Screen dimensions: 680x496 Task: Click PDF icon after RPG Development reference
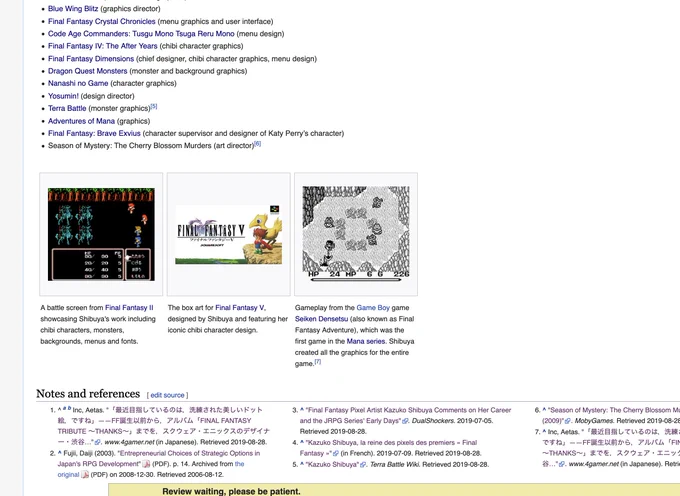tap(147, 464)
